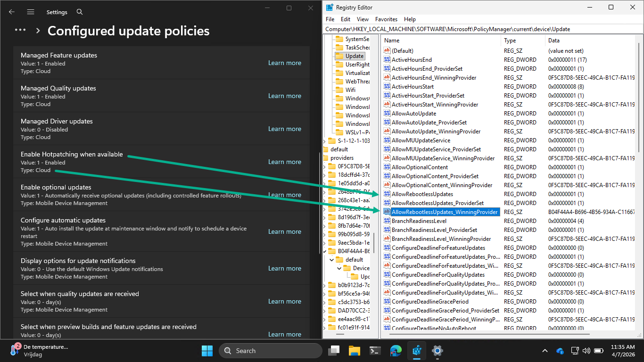Click the Windows Start button
The width and height of the screenshot is (644, 362).
tap(207, 351)
